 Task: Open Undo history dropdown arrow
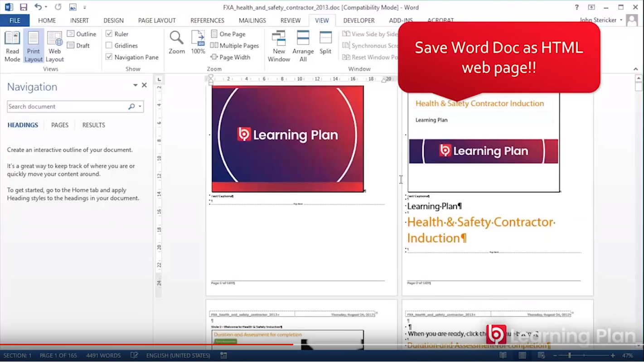(x=46, y=8)
